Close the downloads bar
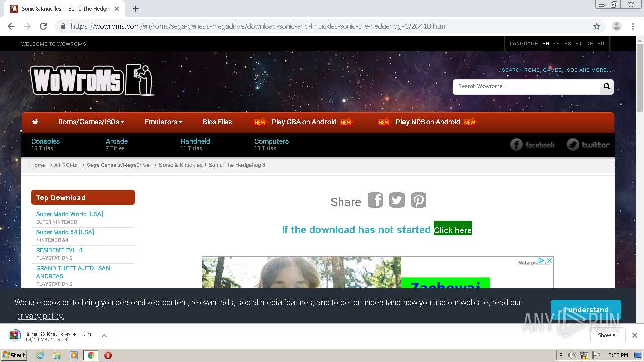644x362 pixels. pyautogui.click(x=635, y=335)
